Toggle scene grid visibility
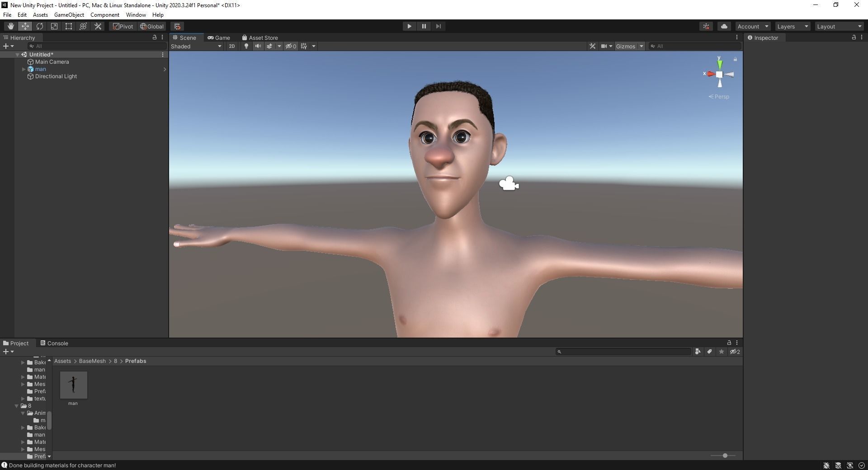This screenshot has width=868, height=470. 304,46
